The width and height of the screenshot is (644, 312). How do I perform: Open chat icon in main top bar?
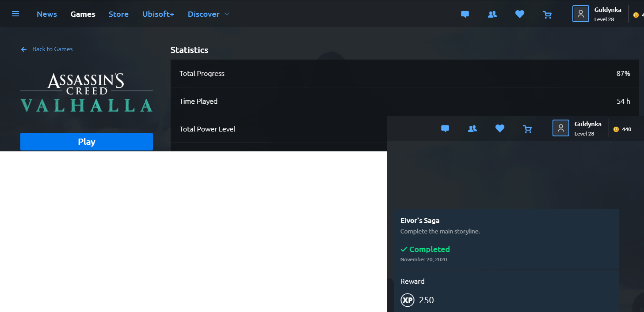[x=465, y=14]
